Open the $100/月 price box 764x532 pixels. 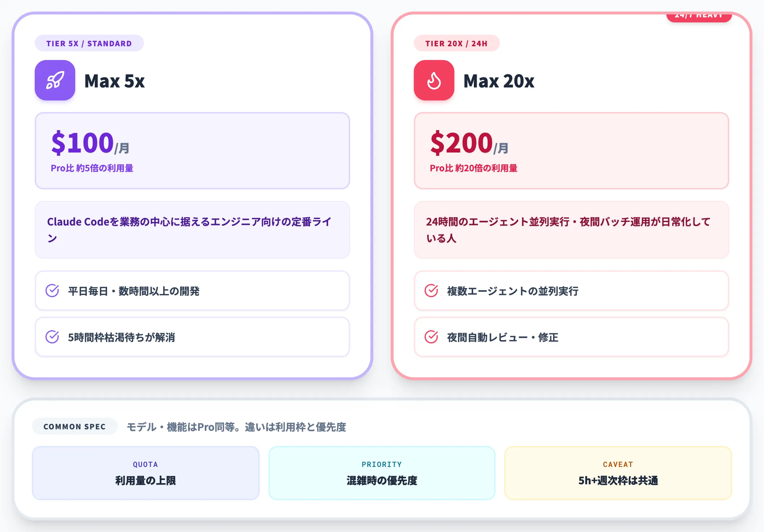[192, 151]
